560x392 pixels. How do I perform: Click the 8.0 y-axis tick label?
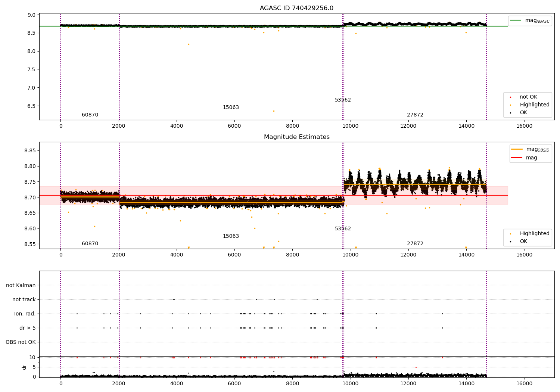click(x=32, y=52)
